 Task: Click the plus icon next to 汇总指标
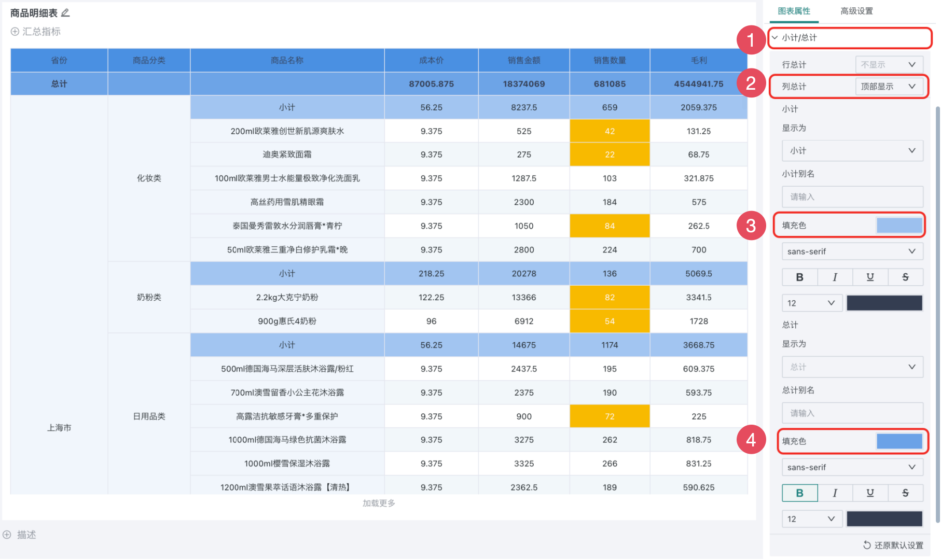point(15,32)
